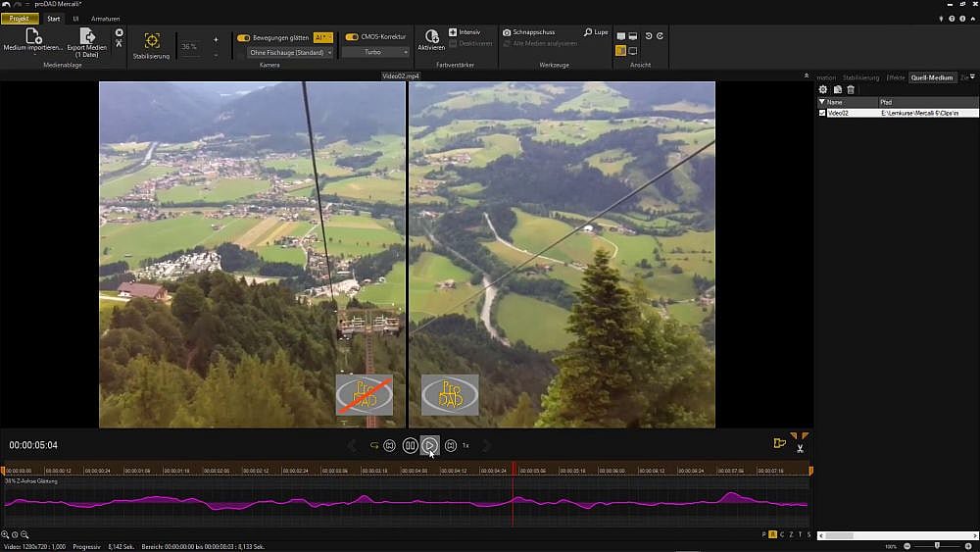
Task: Click the Export Medien icon
Action: click(x=87, y=35)
